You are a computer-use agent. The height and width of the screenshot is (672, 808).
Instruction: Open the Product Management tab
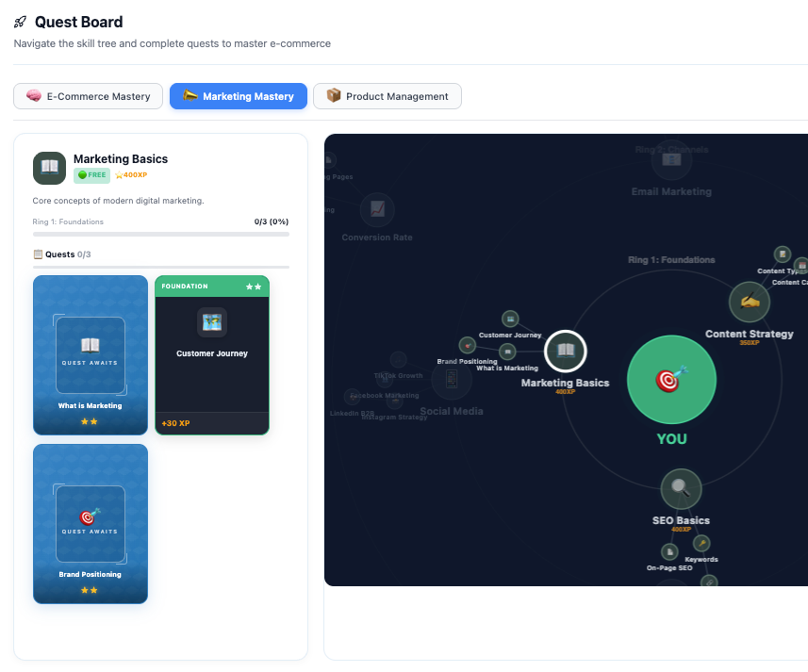tap(387, 96)
